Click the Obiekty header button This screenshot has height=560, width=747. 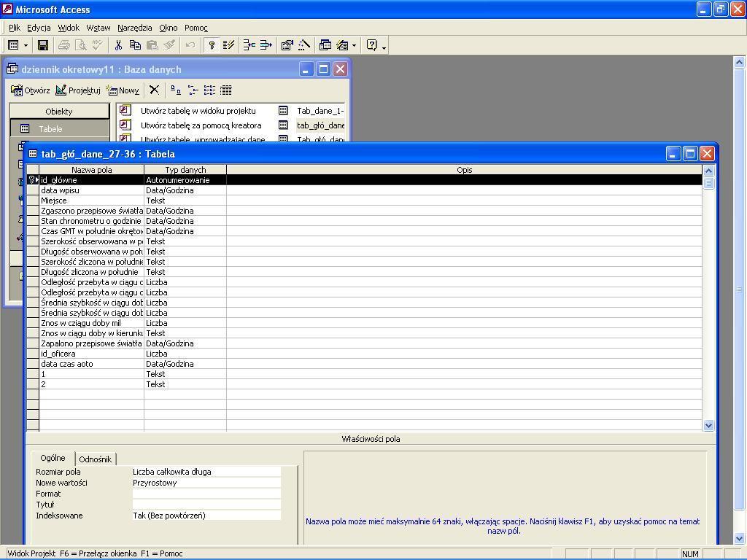(59, 112)
